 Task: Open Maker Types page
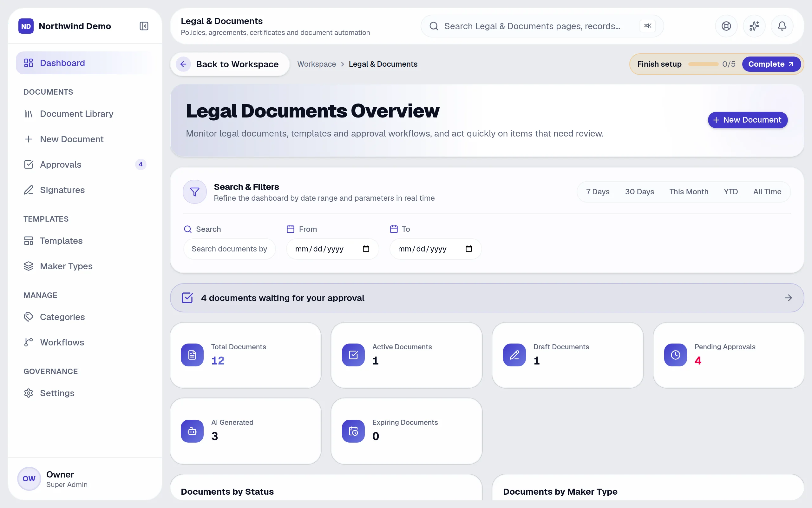[85, 266]
